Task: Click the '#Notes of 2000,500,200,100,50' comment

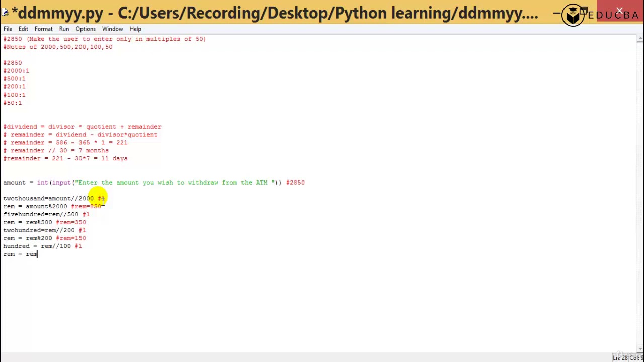Action: pos(58,47)
